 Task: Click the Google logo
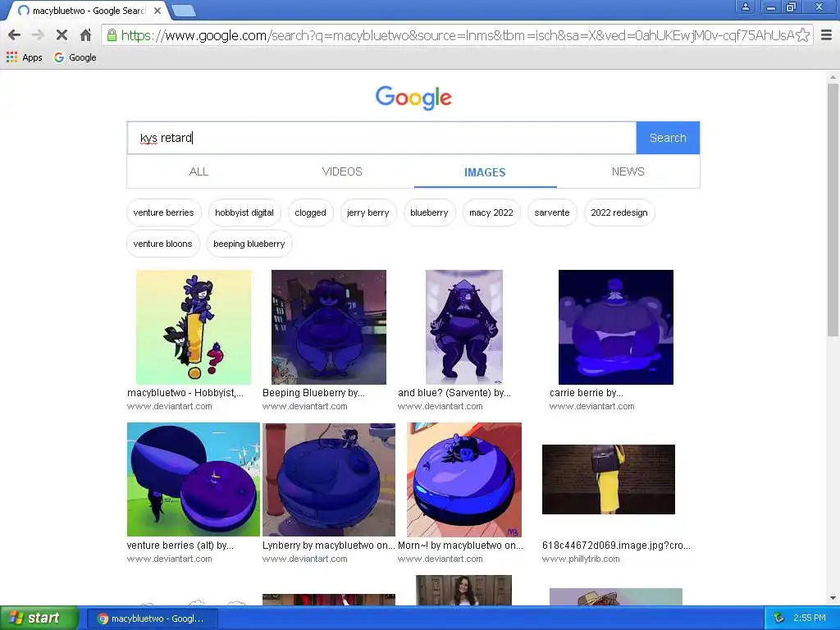[413, 98]
